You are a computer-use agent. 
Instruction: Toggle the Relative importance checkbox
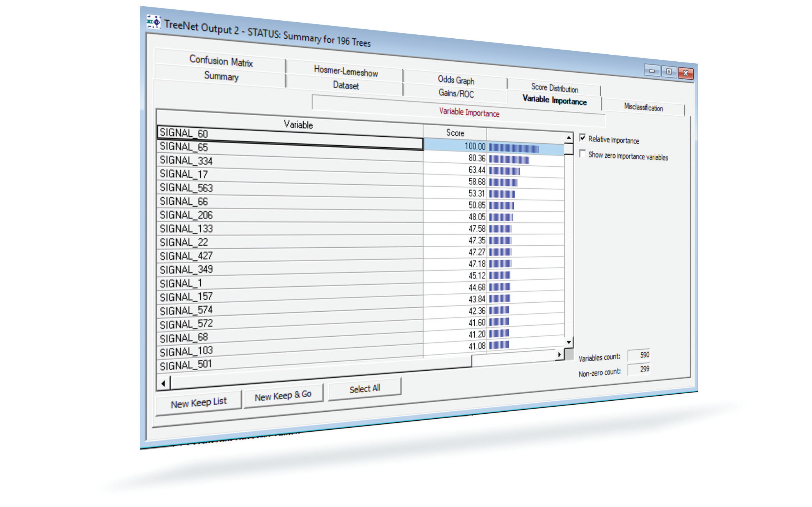click(x=582, y=137)
